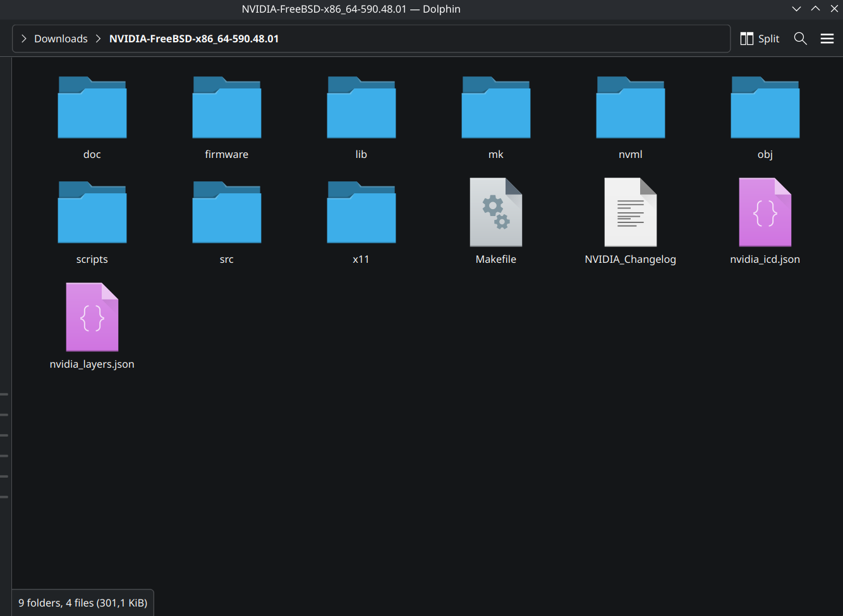843x616 pixels.
Task: Click the 'scripts' folder name label
Action: coord(92,260)
